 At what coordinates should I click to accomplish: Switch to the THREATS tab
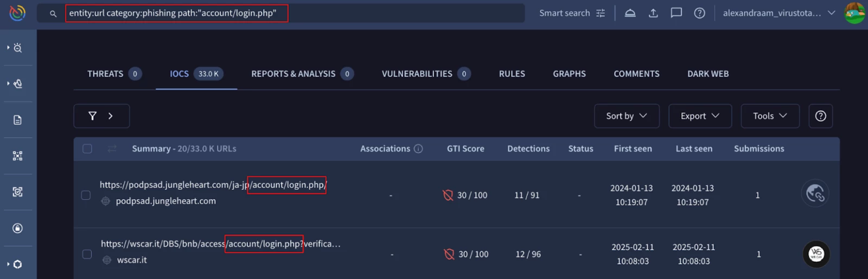tap(114, 74)
